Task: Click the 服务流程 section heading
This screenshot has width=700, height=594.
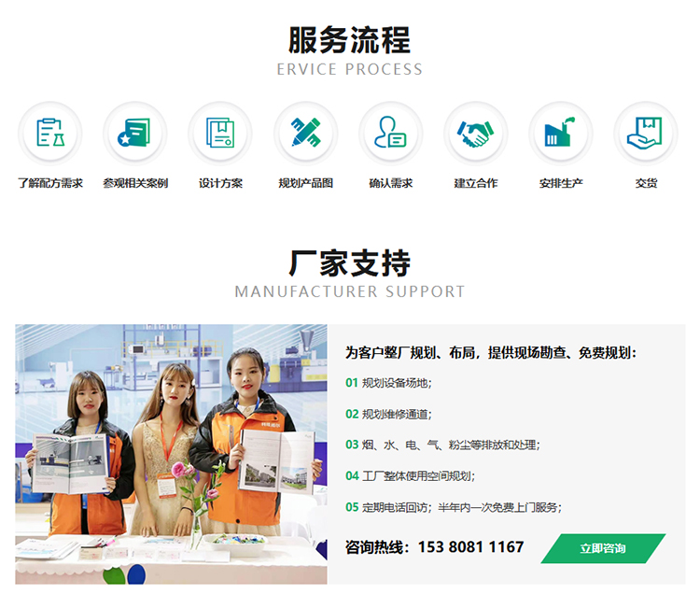Action: point(349,41)
